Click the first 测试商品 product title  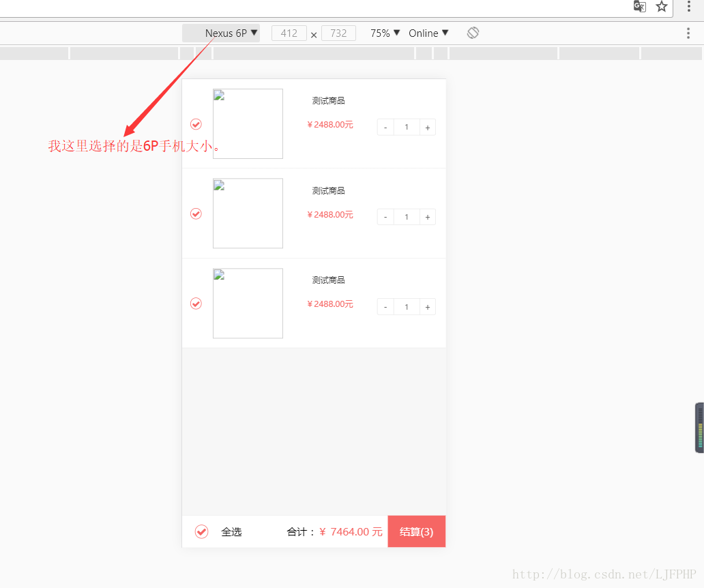tap(328, 100)
